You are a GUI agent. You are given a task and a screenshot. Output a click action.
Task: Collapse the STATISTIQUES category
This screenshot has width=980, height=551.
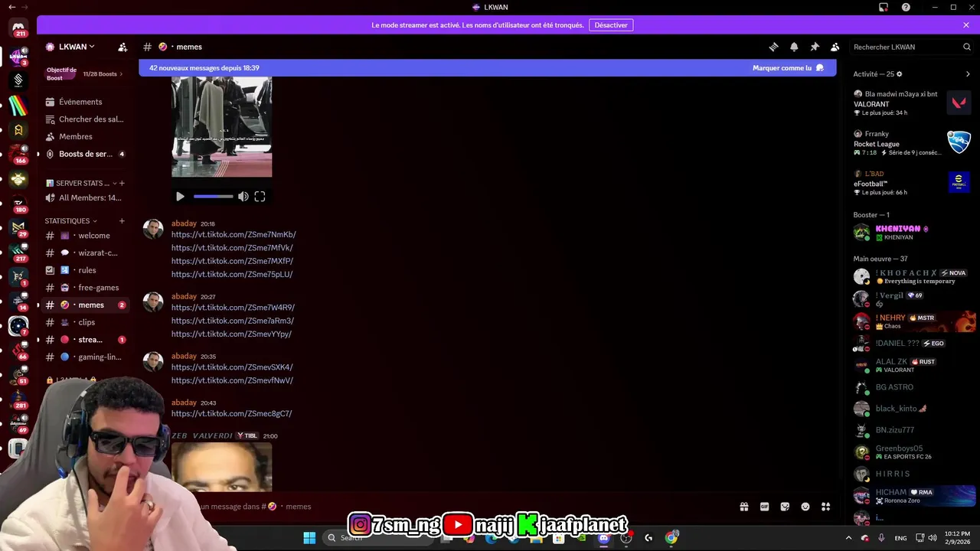(70, 220)
